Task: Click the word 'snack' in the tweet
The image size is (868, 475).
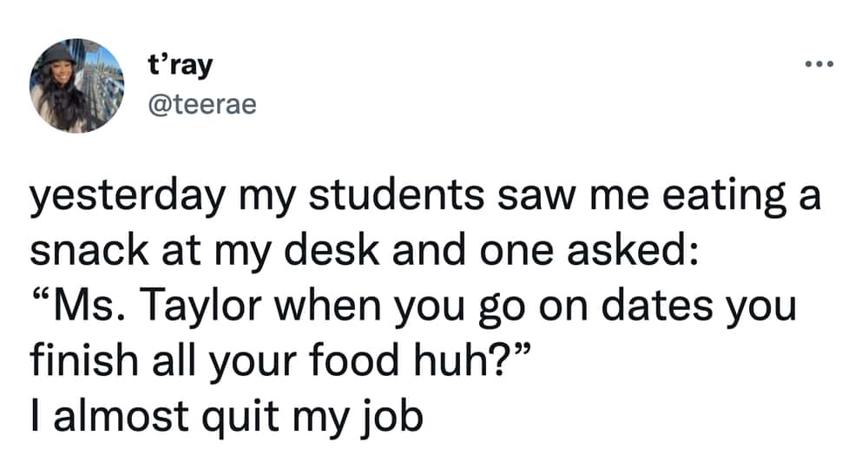Action: pyautogui.click(x=89, y=251)
